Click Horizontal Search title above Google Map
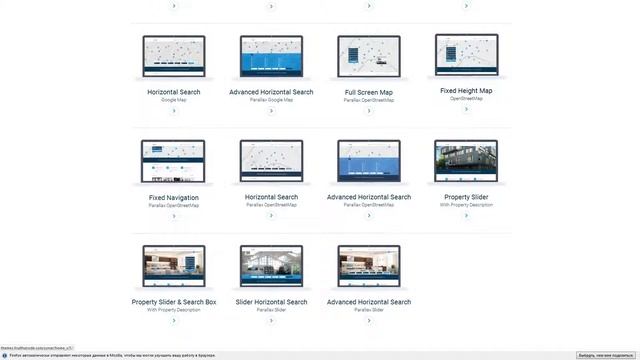 174,92
